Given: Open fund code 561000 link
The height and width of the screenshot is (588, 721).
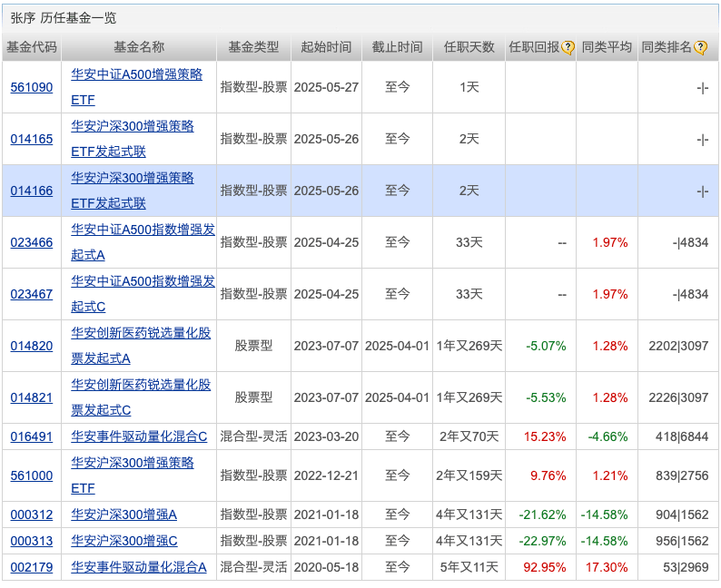Looking at the screenshot, I should coord(32,475).
